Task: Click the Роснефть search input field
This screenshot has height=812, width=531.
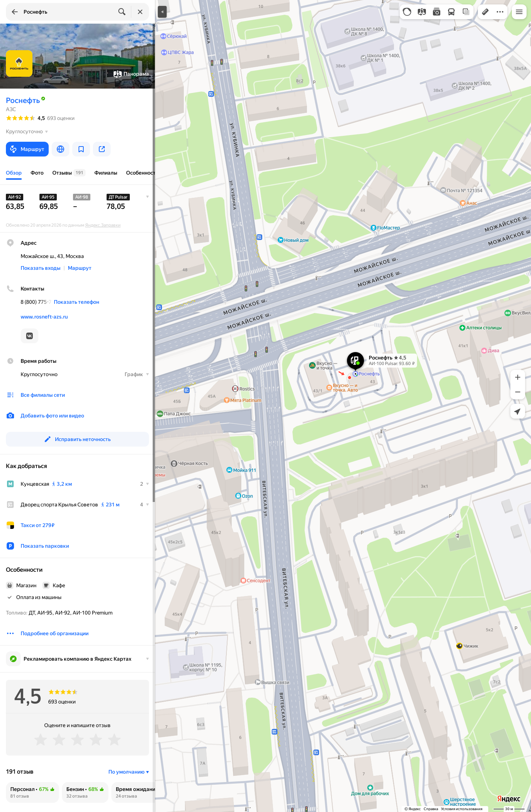Action: coord(68,12)
